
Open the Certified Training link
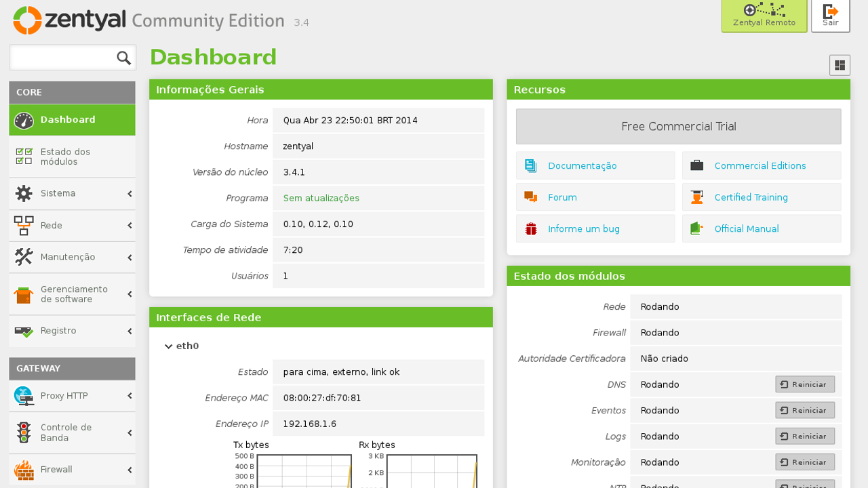pos(751,197)
